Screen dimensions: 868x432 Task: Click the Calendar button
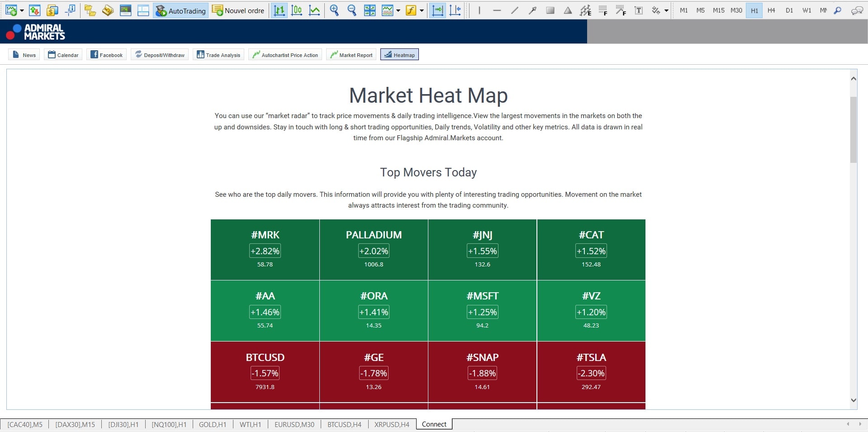coord(63,55)
